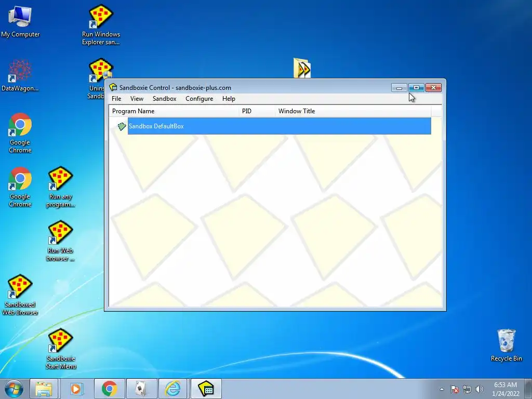This screenshot has width=532, height=399.
Task: Show hidden system tray icons
Action: [x=442, y=389]
